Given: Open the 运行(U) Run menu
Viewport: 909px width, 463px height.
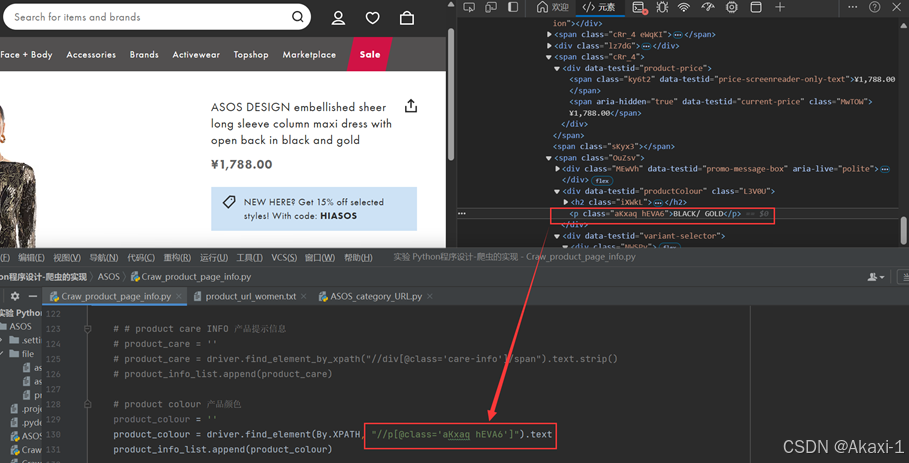Looking at the screenshot, I should click(213, 257).
